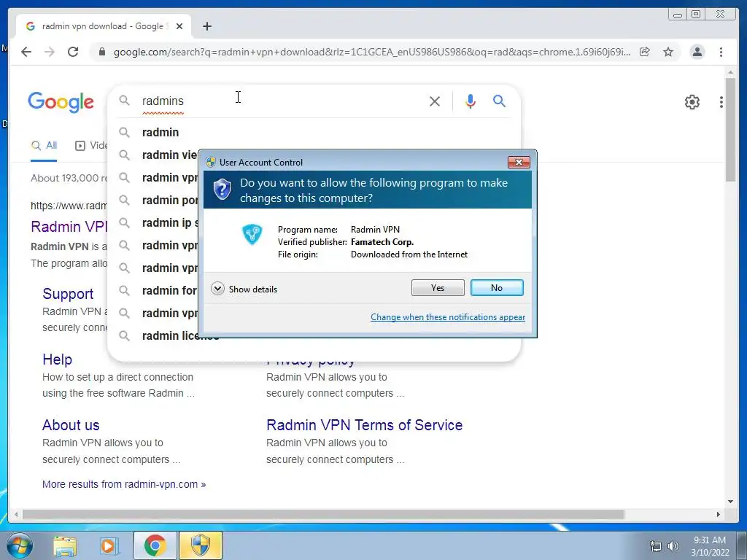Open the Help sitelink
The width and height of the screenshot is (747, 560).
57,359
